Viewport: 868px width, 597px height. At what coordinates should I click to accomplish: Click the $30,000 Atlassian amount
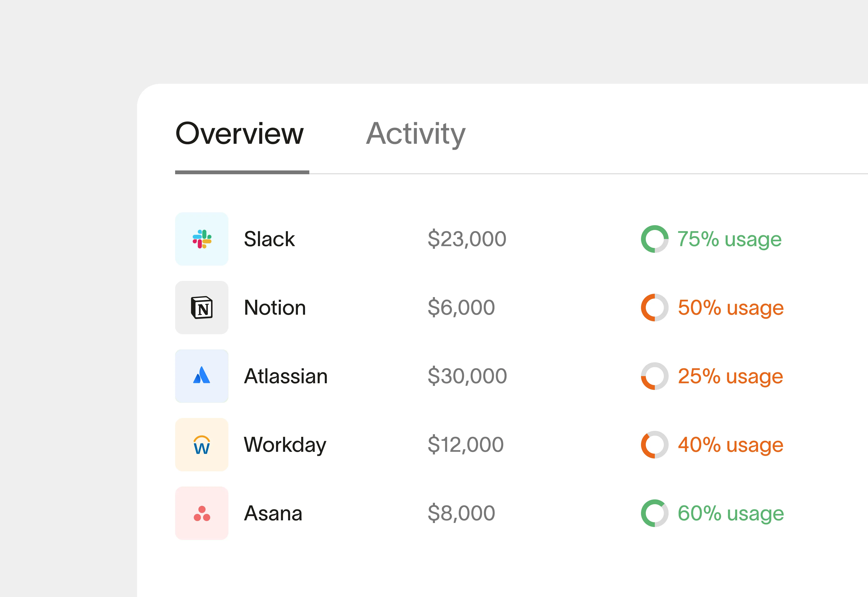point(467,376)
